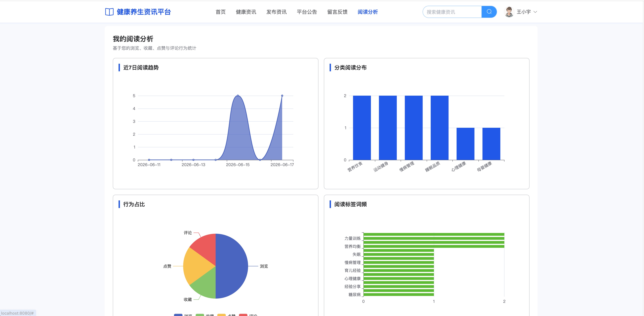This screenshot has width=644, height=316.
Task: Expand the 王小宇 account dropdown chevron
Action: tap(535, 12)
